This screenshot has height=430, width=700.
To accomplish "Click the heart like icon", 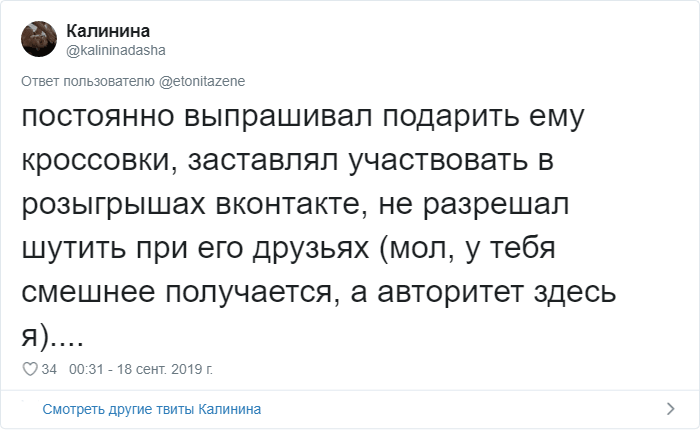I will tap(29, 370).
